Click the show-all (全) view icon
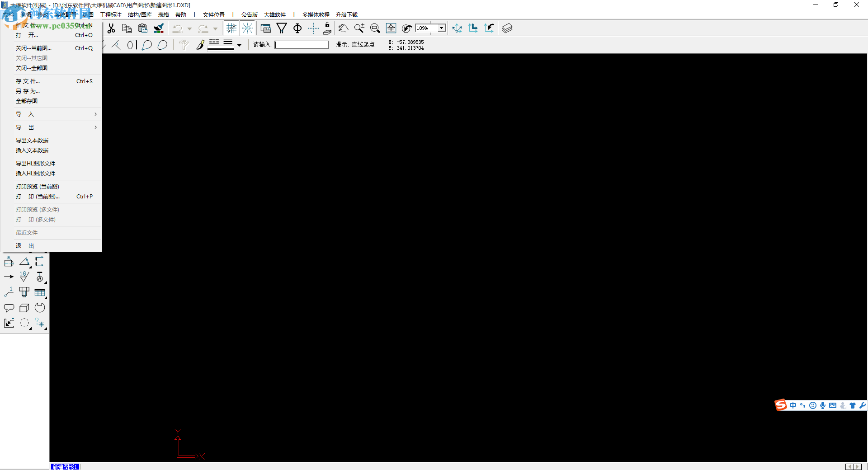The width and height of the screenshot is (868, 470). pos(391,28)
